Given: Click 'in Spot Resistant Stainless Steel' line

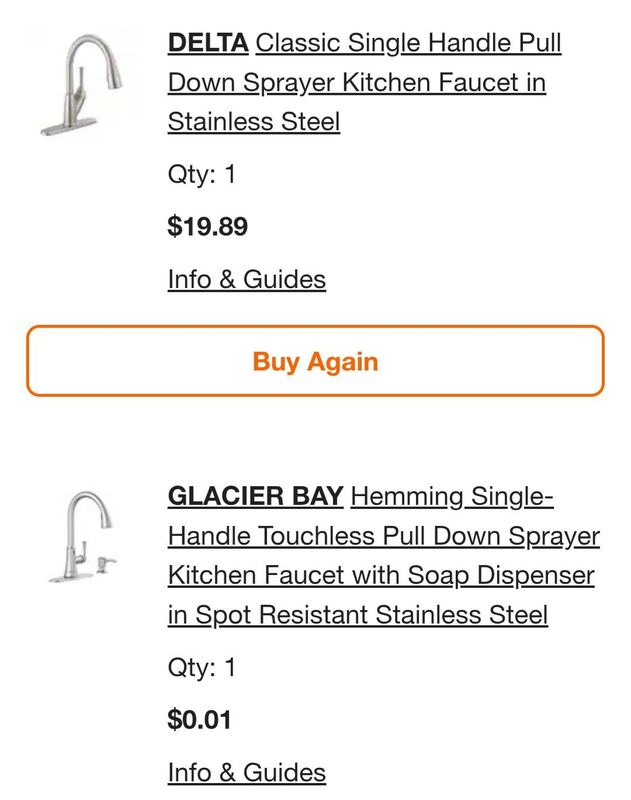Looking at the screenshot, I should pyautogui.click(x=358, y=615).
